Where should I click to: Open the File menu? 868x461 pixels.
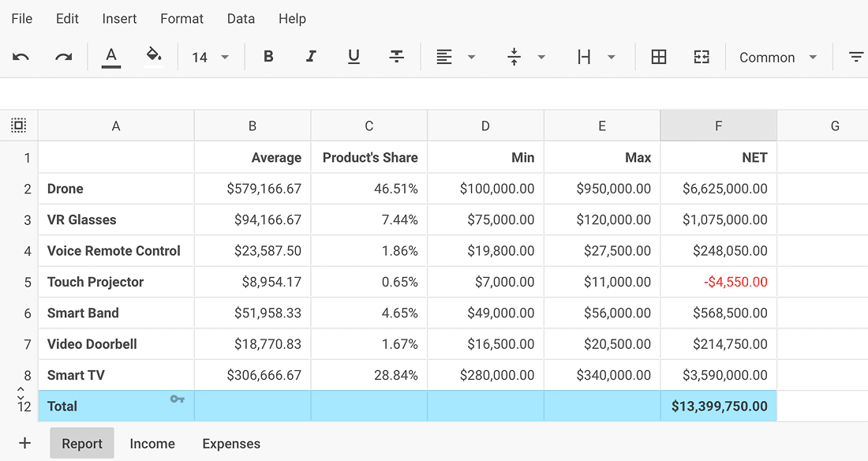(x=21, y=19)
